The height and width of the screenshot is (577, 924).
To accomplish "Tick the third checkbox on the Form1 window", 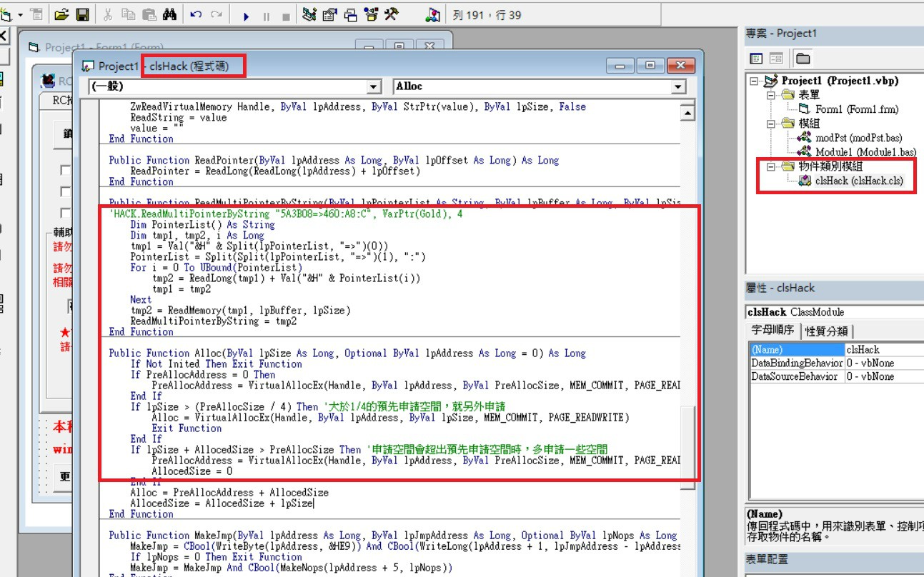I will tap(65, 213).
